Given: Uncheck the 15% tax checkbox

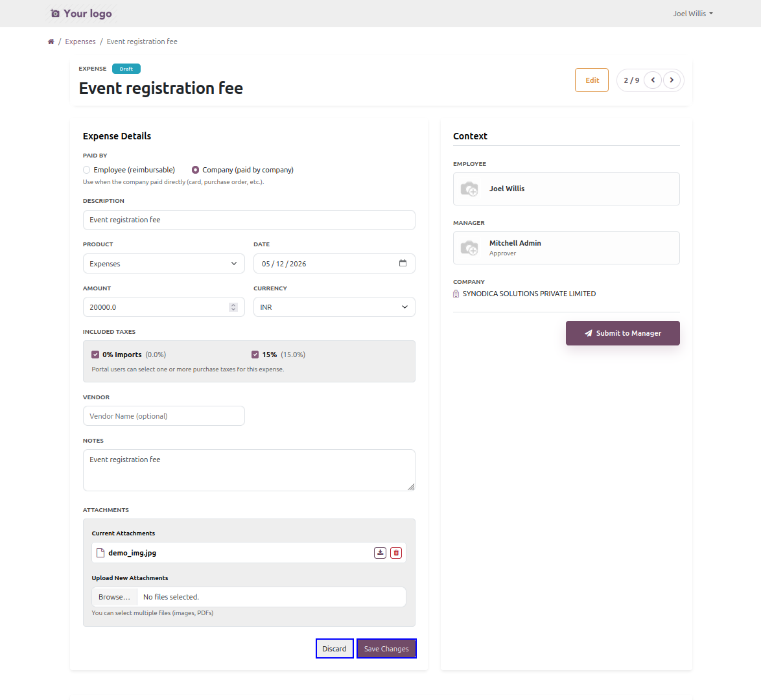Looking at the screenshot, I should (x=255, y=355).
